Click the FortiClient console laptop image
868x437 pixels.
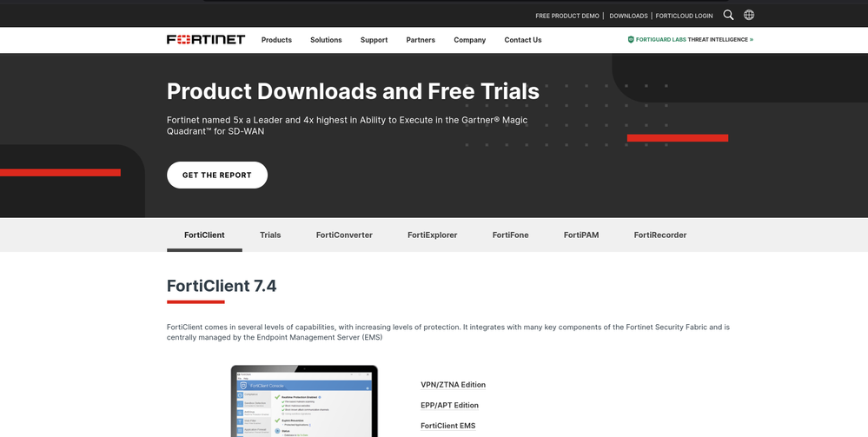pyautogui.click(x=304, y=401)
